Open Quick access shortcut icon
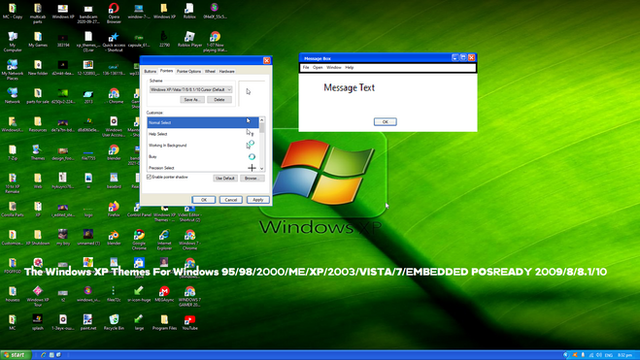 click(x=114, y=41)
